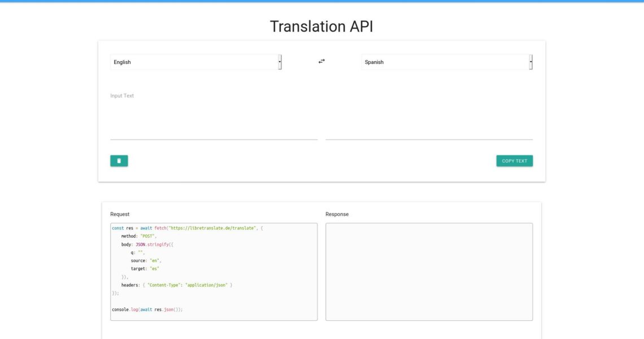Screen dimensions: 644x339
Task: Click the source "en" value in code
Action: pos(155,260)
